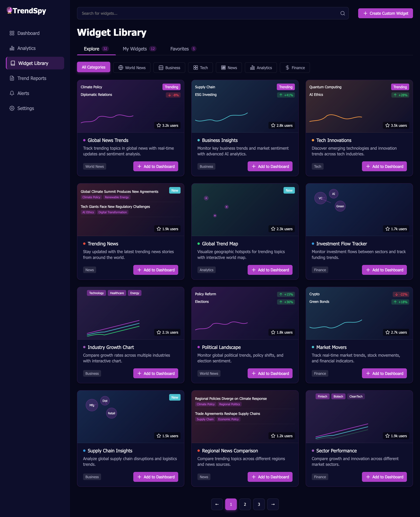The width and height of the screenshot is (420, 517).
Task: Click the Alerts bell icon
Action: pyautogui.click(x=12, y=93)
